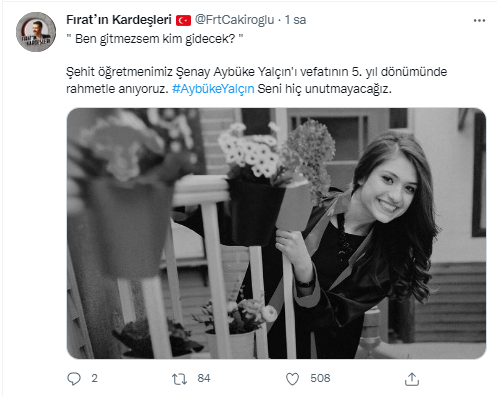The image size is (497, 396).
Task: Click the like count showing 508
Action: 320,378
